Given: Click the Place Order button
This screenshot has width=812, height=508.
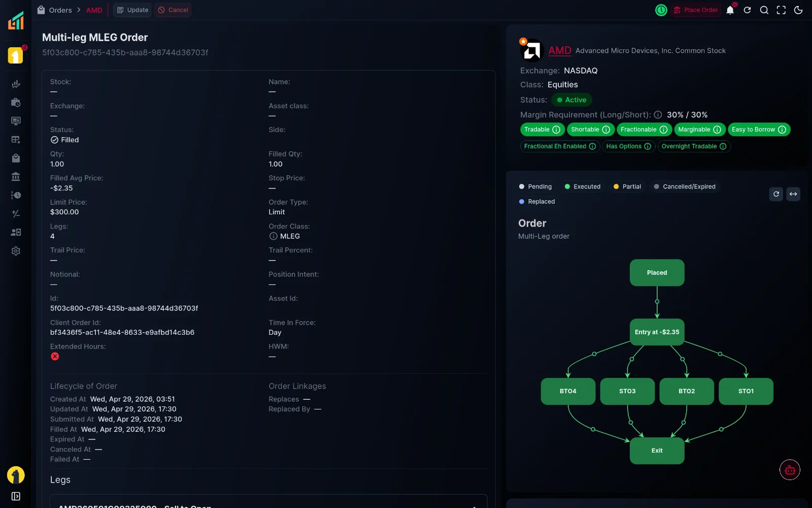Looking at the screenshot, I should pyautogui.click(x=696, y=10).
